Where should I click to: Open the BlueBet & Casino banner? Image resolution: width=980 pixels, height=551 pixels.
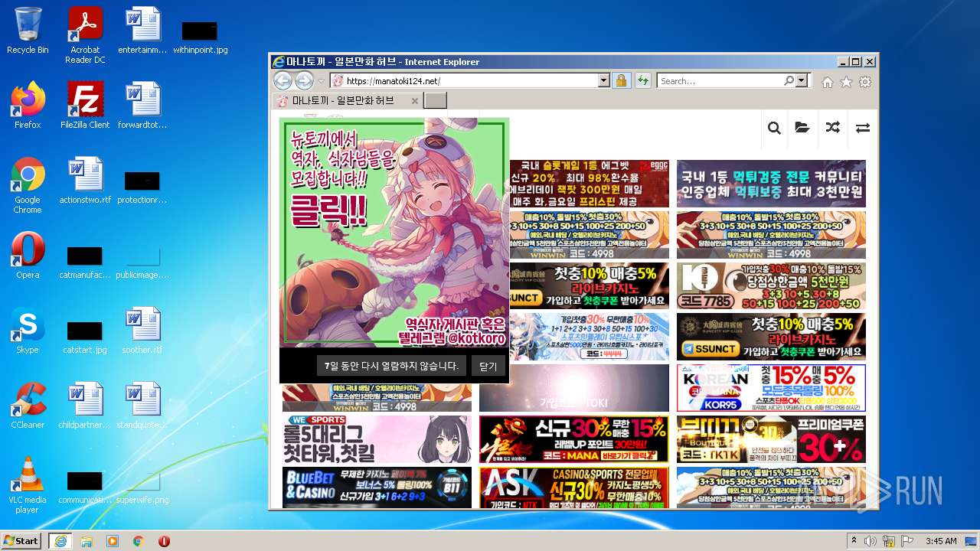pyautogui.click(x=377, y=487)
